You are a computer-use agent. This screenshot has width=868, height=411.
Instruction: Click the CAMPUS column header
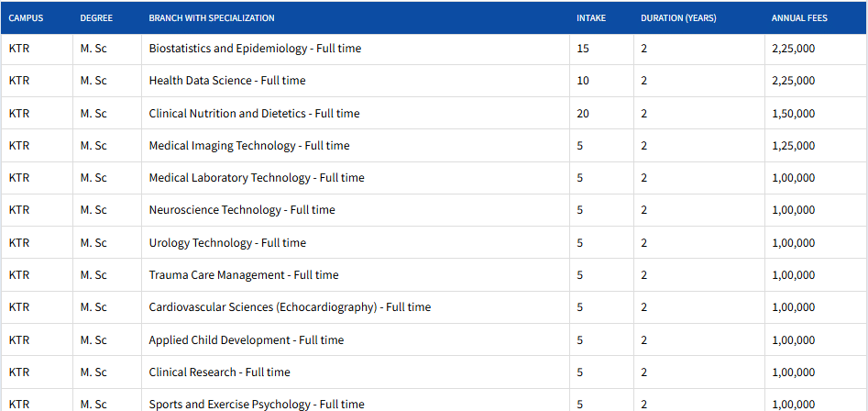pyautogui.click(x=26, y=18)
